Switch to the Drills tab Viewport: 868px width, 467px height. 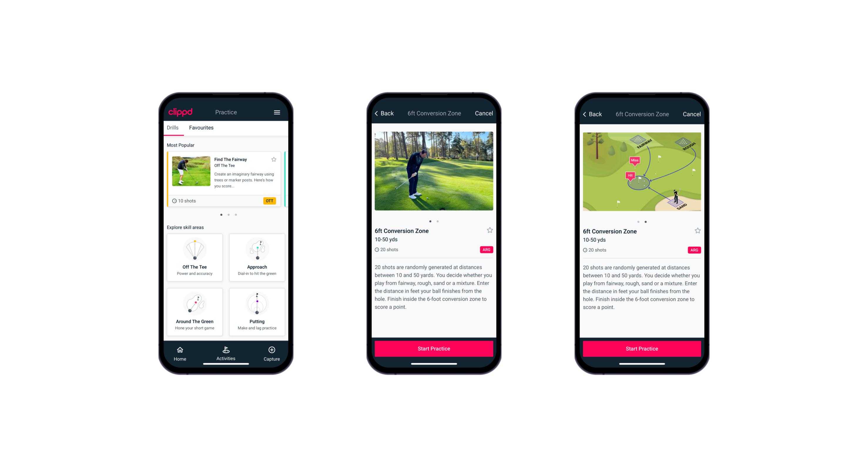tap(172, 128)
